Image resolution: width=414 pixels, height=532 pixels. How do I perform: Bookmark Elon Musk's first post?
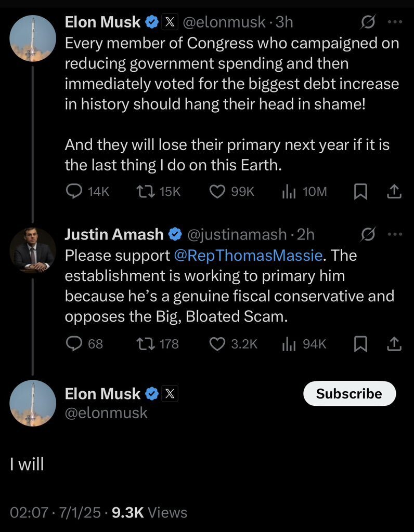click(x=360, y=192)
